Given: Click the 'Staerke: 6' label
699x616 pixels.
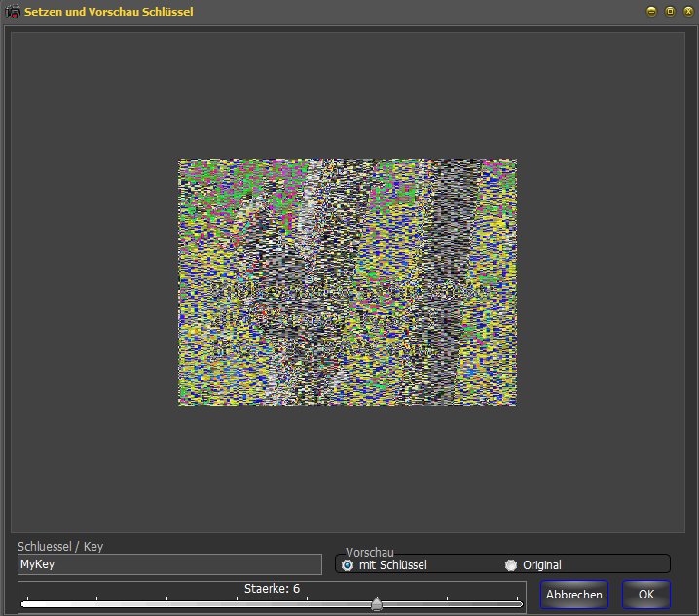Looking at the screenshot, I should click(272, 589).
